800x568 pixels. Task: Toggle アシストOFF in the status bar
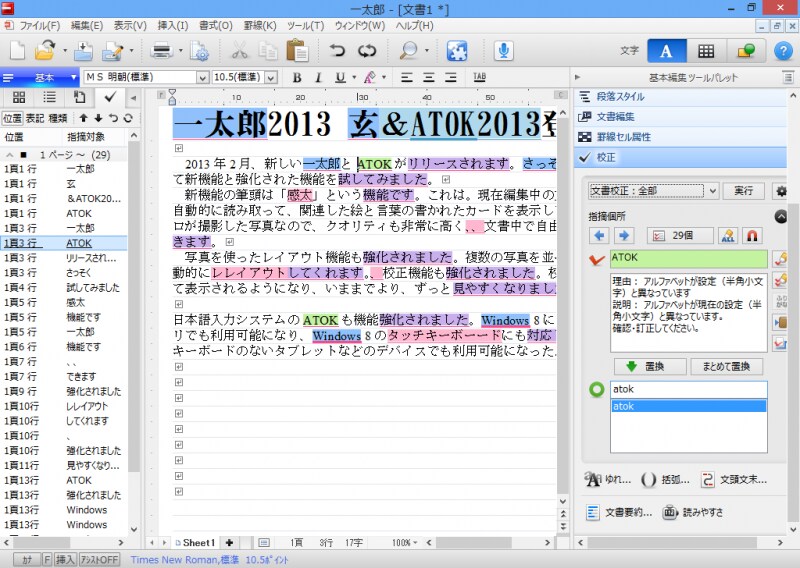[x=99, y=560]
